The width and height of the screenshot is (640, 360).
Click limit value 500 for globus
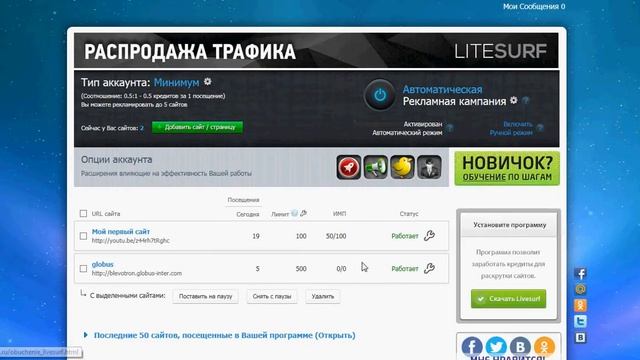301,269
